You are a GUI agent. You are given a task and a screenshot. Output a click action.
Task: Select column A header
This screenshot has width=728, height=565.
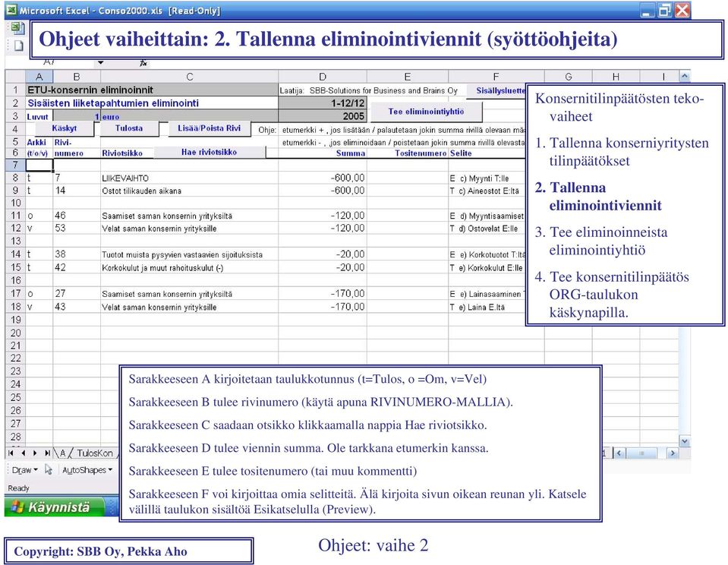[x=39, y=77]
